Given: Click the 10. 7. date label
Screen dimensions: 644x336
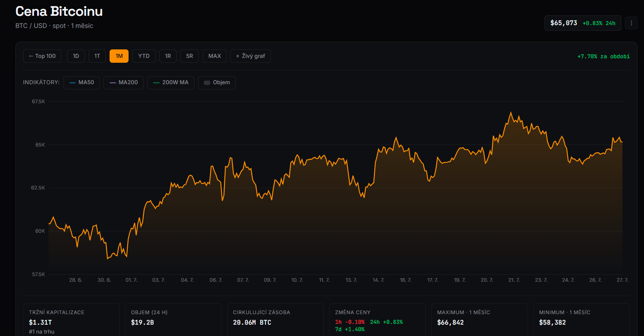Looking at the screenshot, I should 297,280.
